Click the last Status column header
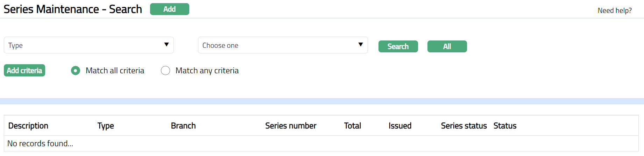 coord(505,126)
